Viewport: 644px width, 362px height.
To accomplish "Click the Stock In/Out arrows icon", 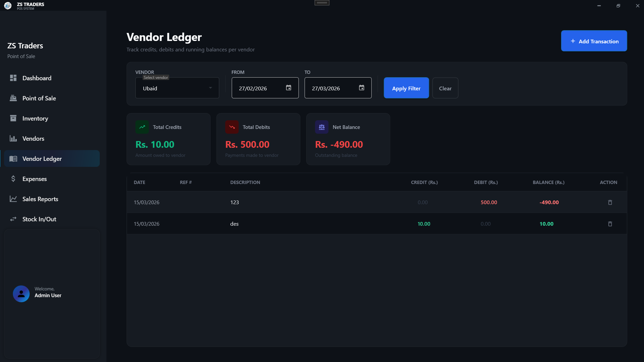I will [x=13, y=219].
